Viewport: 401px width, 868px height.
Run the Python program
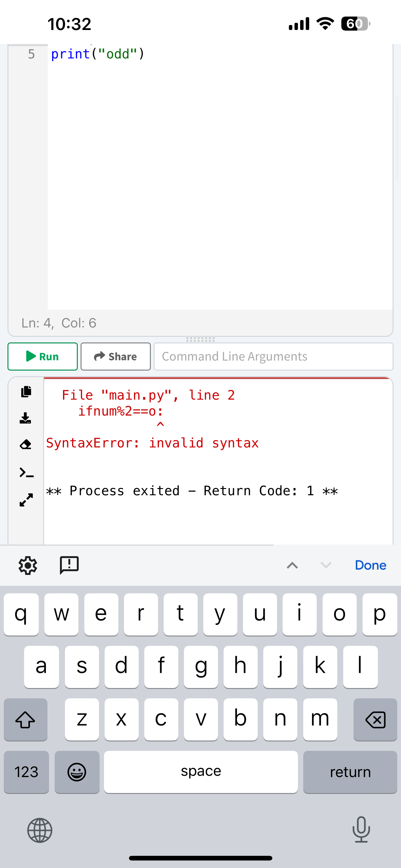43,356
